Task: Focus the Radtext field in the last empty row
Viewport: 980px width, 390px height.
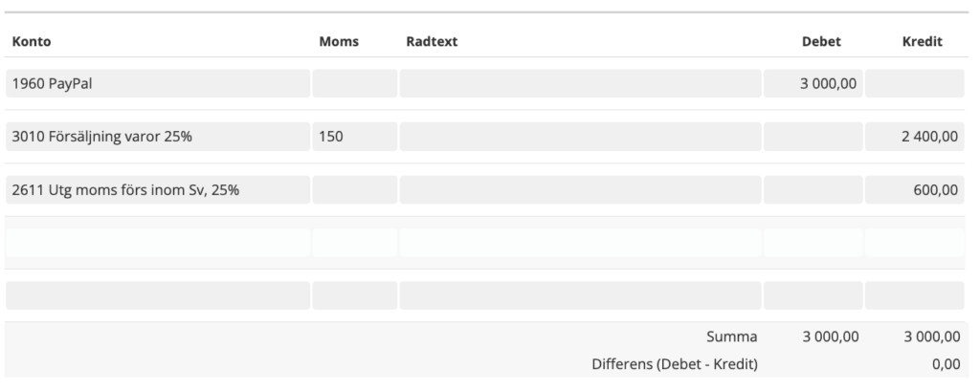Action: coord(580,295)
